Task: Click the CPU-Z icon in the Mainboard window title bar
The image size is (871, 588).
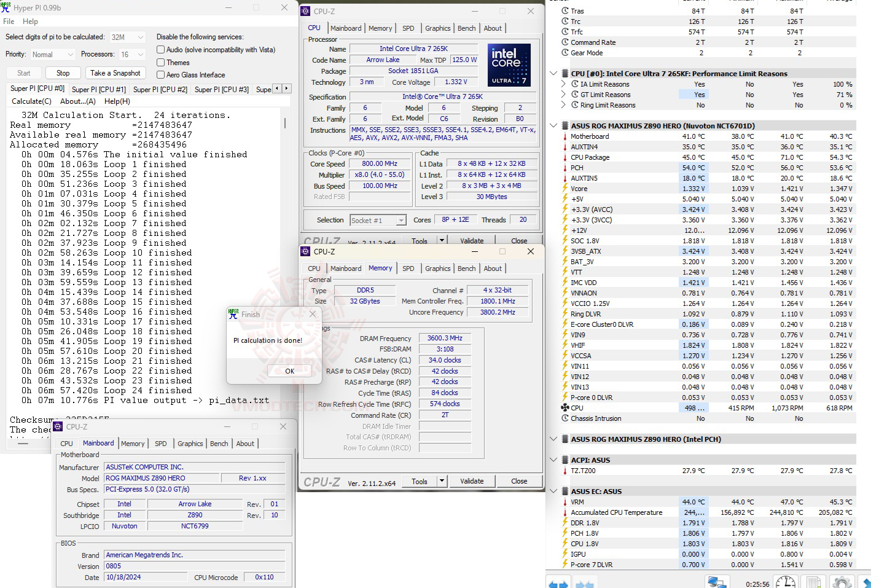Action: click(58, 426)
